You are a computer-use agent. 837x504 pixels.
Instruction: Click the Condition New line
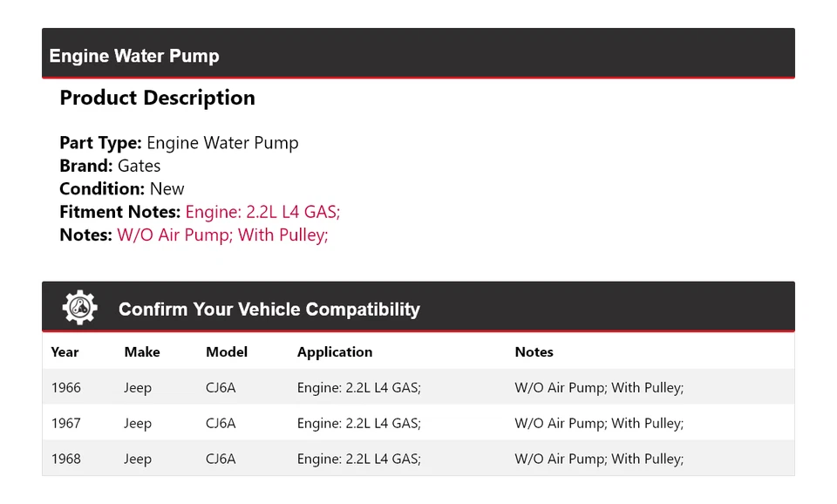click(x=122, y=188)
